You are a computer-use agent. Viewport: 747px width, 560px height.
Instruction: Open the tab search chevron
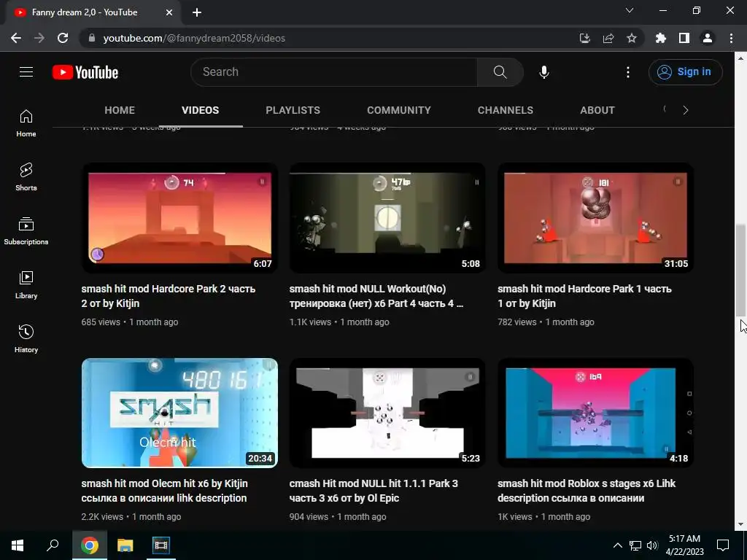(x=630, y=10)
